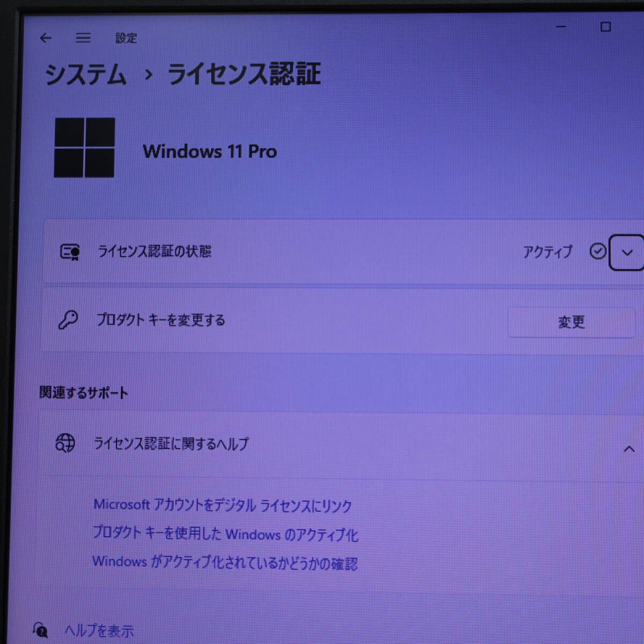Click the active status checkmark icon

(x=597, y=251)
